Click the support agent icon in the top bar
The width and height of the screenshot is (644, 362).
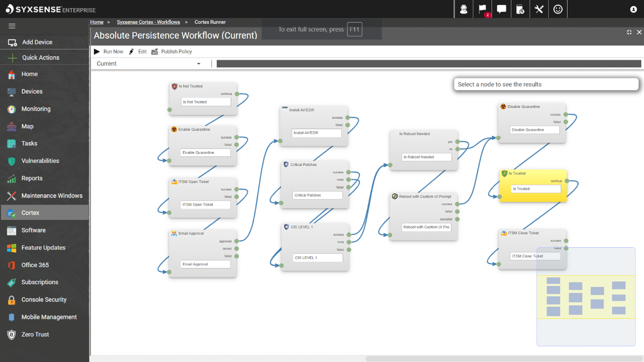coord(463,9)
